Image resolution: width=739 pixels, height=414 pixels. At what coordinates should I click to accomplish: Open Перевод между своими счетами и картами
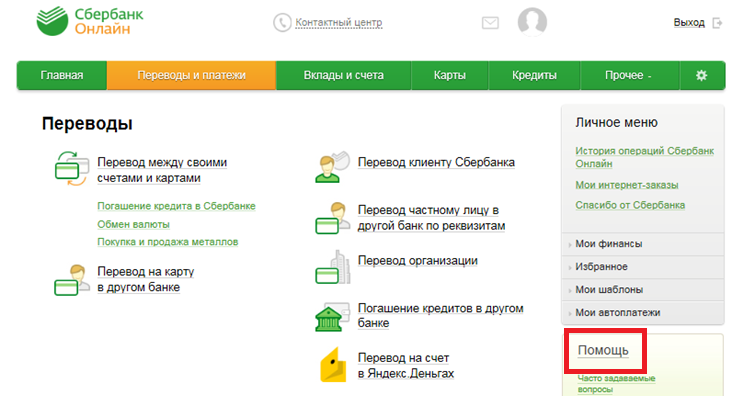pyautogui.click(x=162, y=170)
